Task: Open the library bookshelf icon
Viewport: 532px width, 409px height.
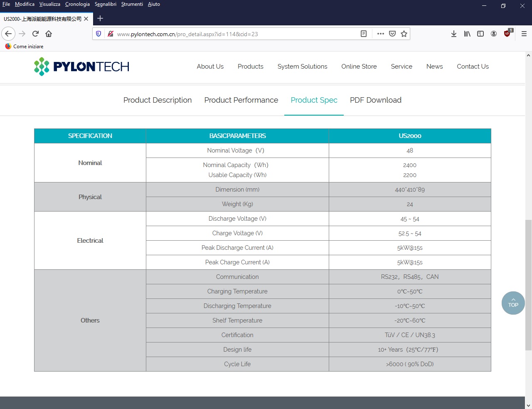Action: coord(467,34)
